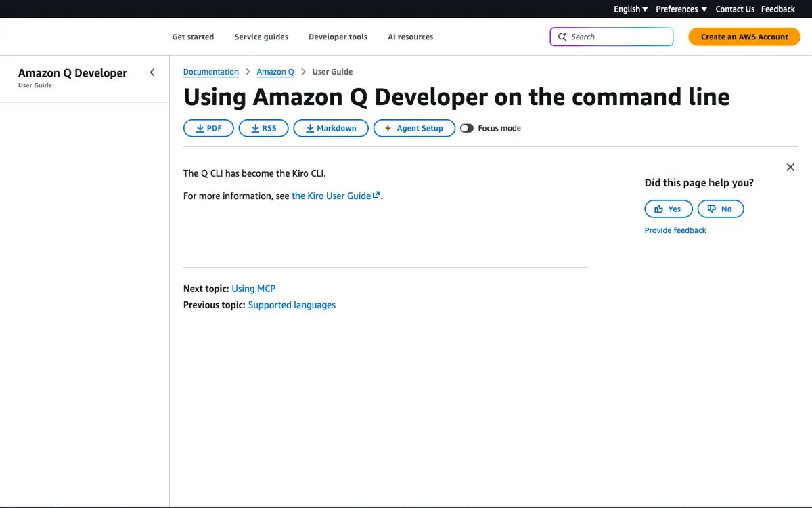This screenshot has width=812, height=508.
Task: Open Developer tools menu
Action: (x=338, y=37)
